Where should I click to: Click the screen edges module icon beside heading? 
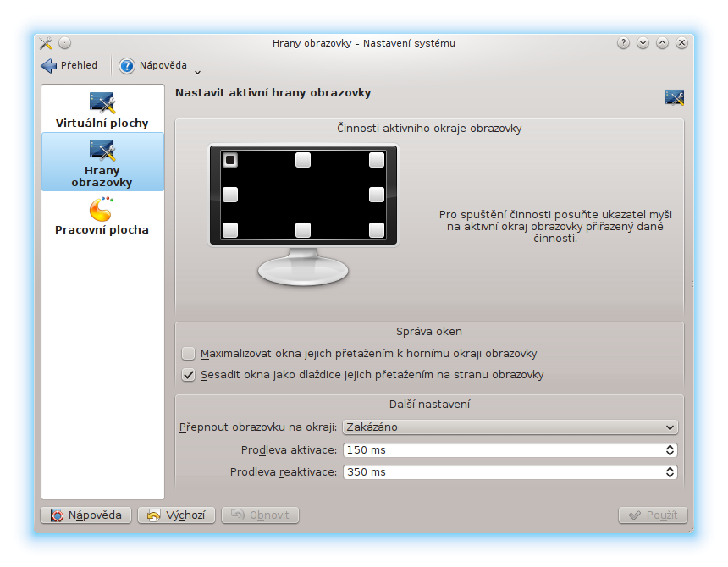click(674, 97)
